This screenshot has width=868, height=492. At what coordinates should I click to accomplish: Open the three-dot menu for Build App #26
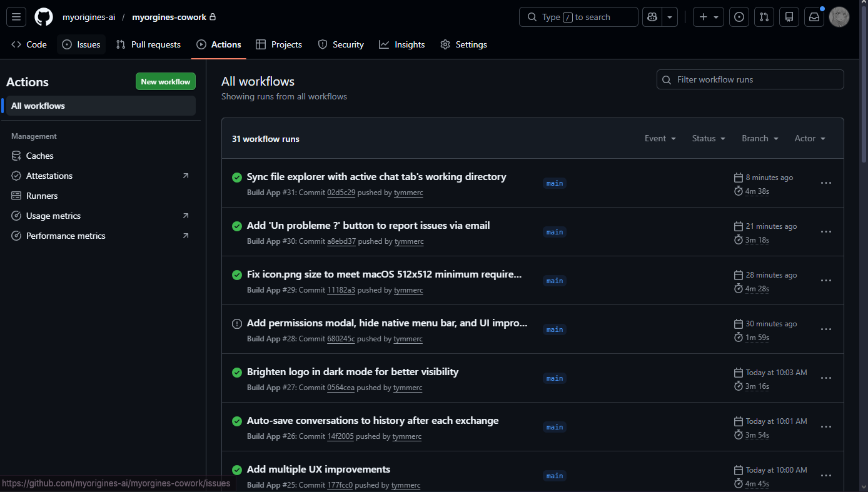[826, 427]
